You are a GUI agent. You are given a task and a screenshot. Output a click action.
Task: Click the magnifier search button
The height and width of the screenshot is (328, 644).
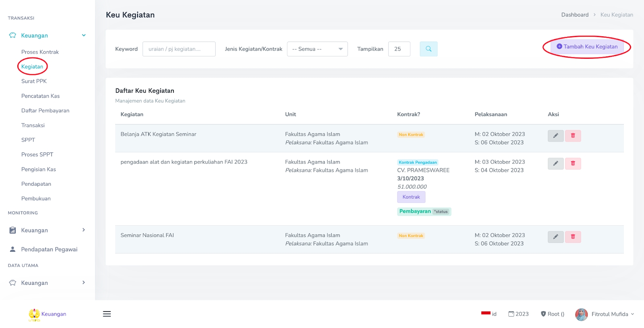click(x=428, y=49)
